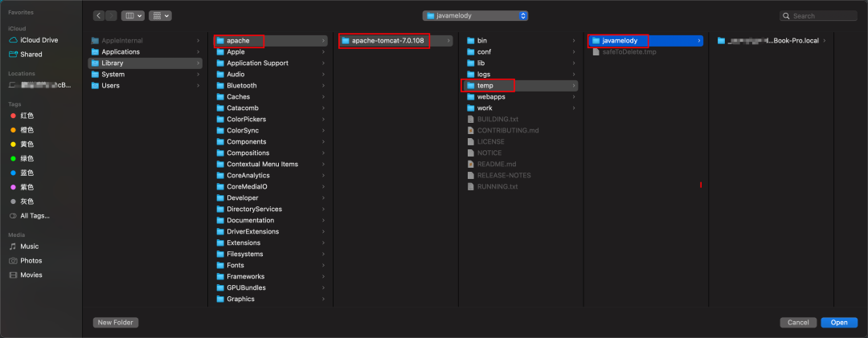Click the safeToDelete.tmp file
Screen dimensions: 868x338
(x=645, y=52)
